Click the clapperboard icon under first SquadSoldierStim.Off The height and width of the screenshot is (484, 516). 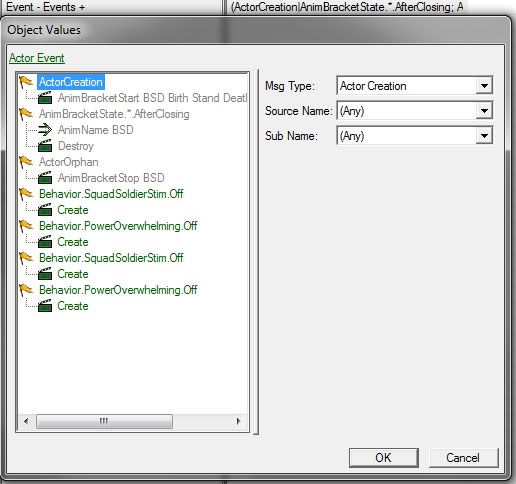click(x=45, y=210)
